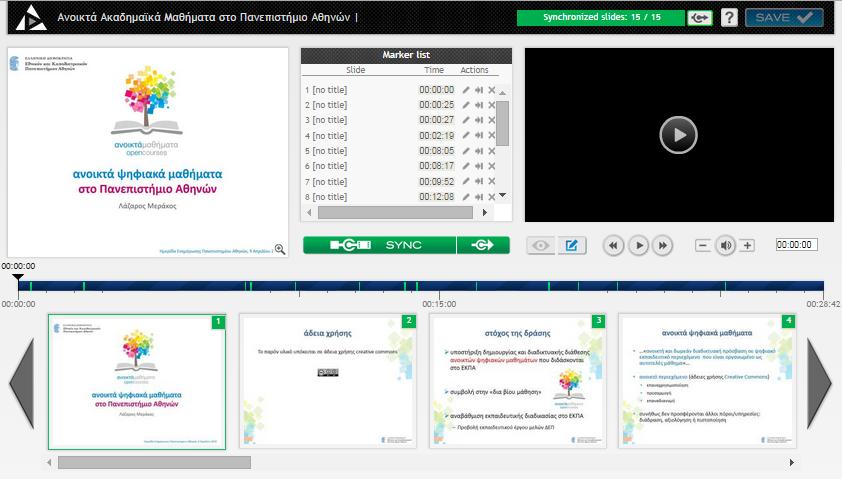Image resolution: width=842 pixels, height=479 pixels.
Task: Edit marker 4 with its pencil icon
Action: pos(466,136)
